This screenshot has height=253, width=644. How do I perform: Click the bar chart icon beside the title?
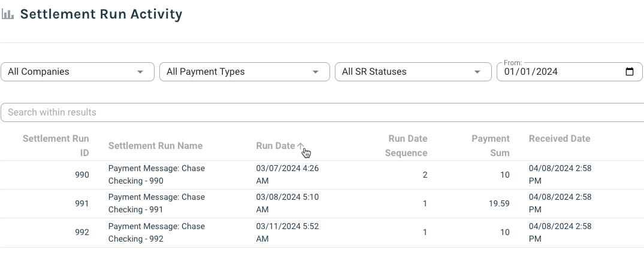click(x=8, y=15)
